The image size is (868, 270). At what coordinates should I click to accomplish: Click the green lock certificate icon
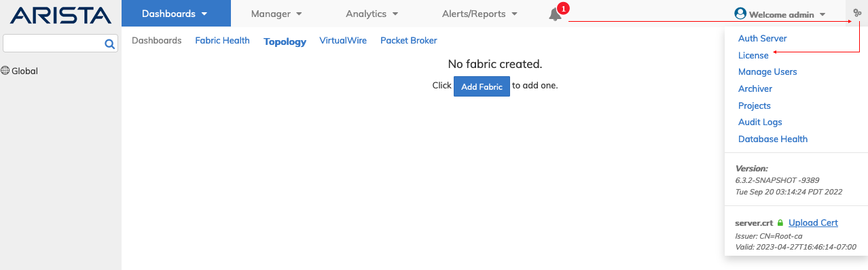780,223
